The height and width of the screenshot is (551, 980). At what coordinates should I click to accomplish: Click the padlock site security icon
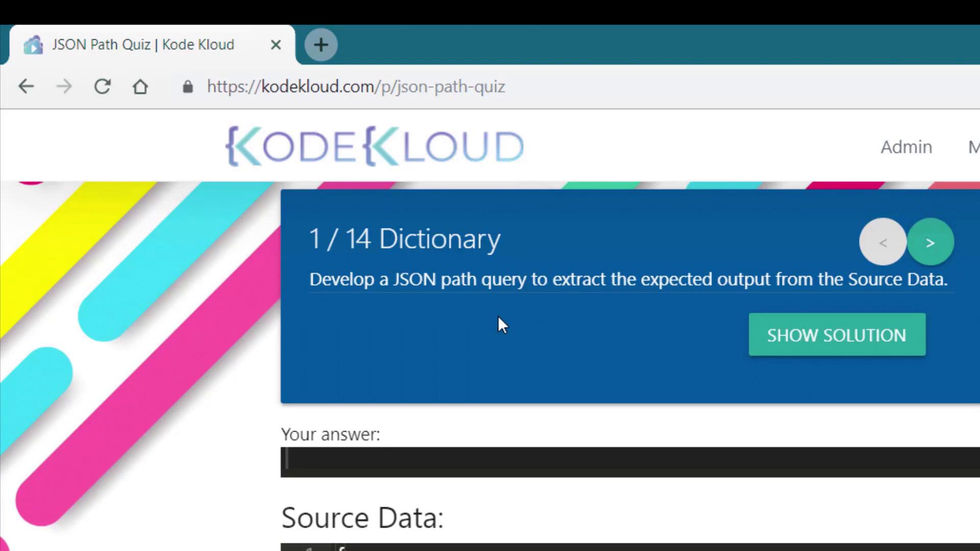point(188,87)
